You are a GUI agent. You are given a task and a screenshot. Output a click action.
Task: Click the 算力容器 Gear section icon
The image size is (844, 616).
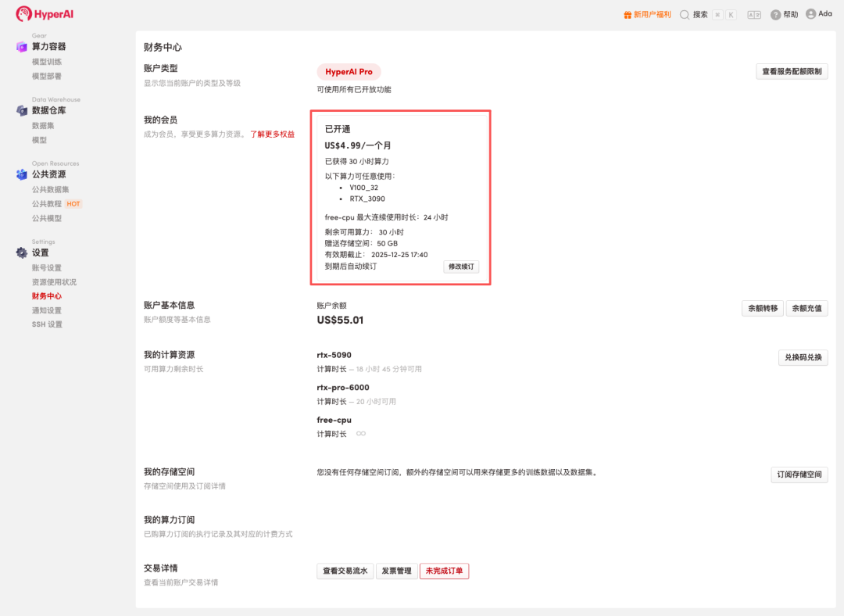point(22,47)
